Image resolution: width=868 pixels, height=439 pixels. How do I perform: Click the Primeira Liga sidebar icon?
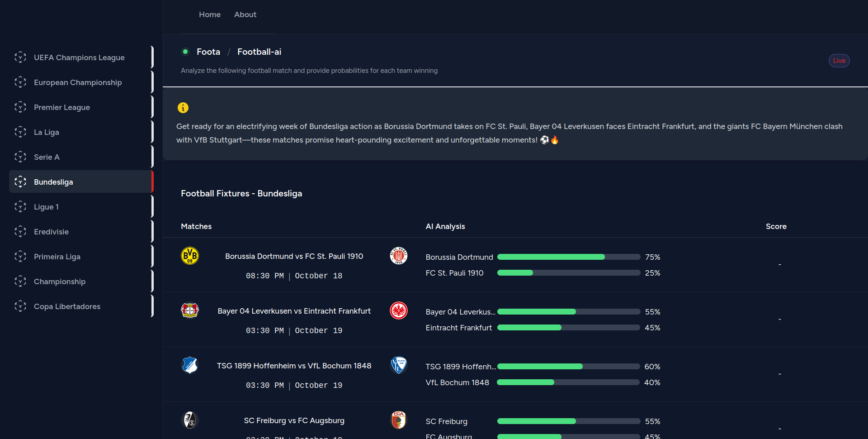[x=20, y=256]
